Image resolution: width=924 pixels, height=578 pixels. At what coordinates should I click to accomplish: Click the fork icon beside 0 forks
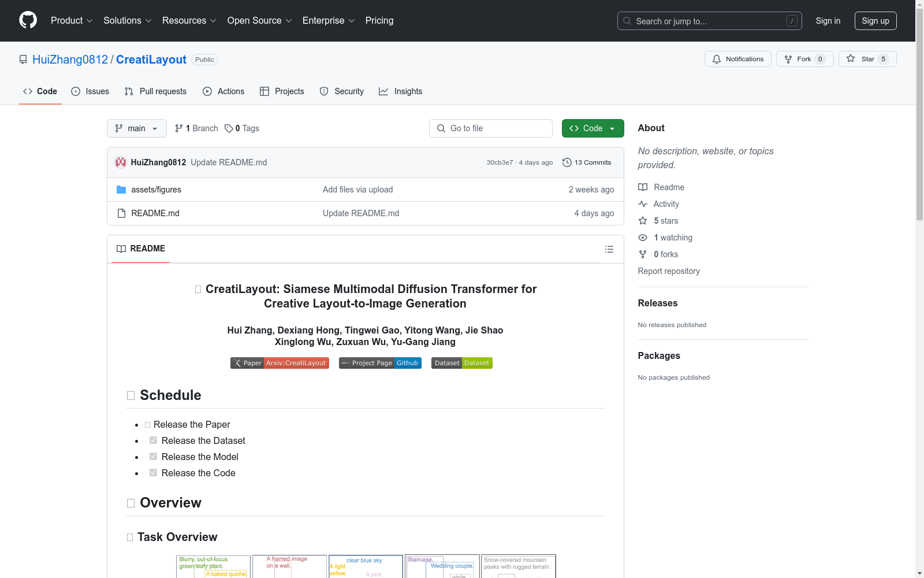pyautogui.click(x=643, y=254)
